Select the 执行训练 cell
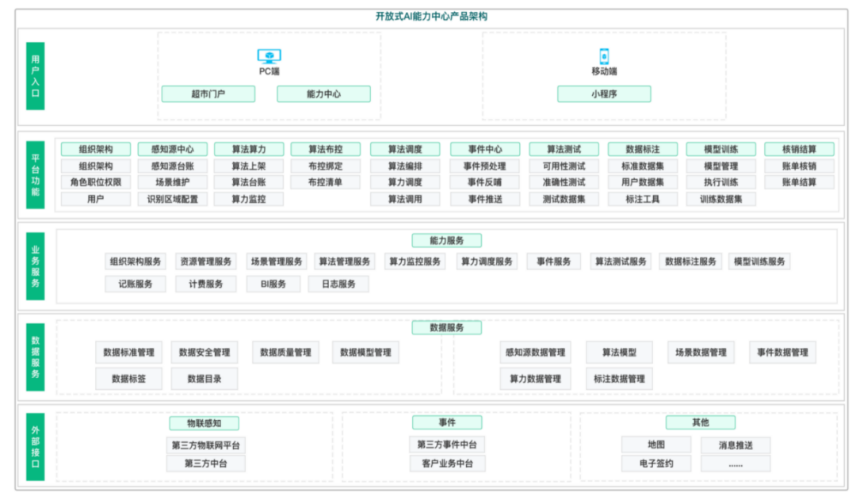Screen dimensions: 856x504 pyautogui.click(x=721, y=182)
